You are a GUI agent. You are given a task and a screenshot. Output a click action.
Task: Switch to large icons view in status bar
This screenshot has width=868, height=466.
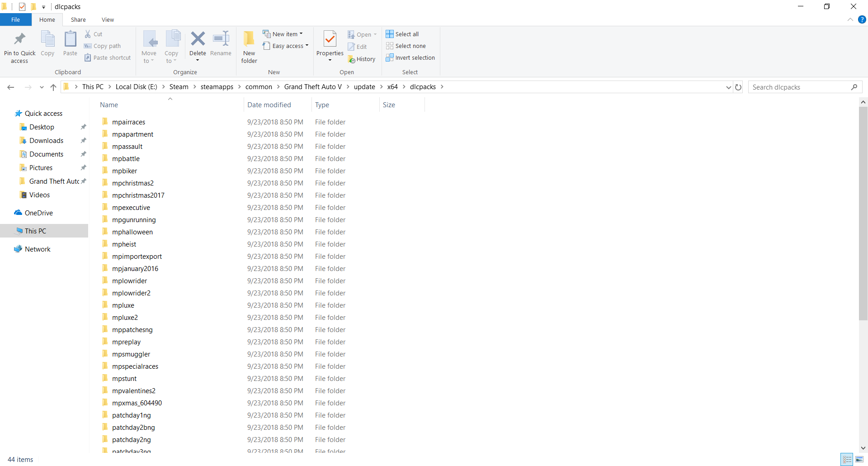(859, 460)
